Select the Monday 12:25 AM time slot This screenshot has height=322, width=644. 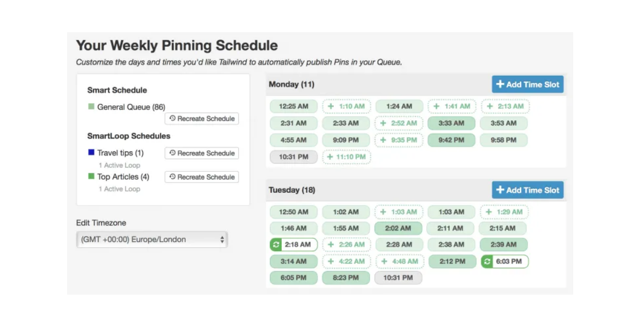294,106
